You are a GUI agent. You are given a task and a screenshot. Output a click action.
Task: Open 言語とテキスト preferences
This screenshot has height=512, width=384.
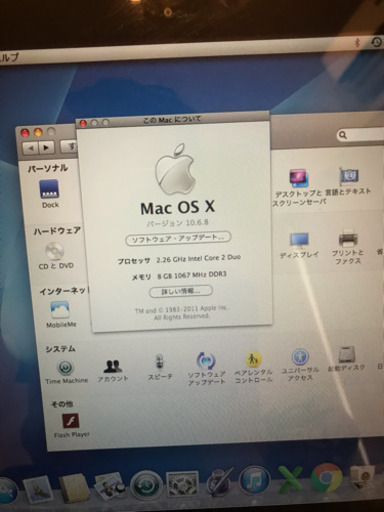coord(348,182)
